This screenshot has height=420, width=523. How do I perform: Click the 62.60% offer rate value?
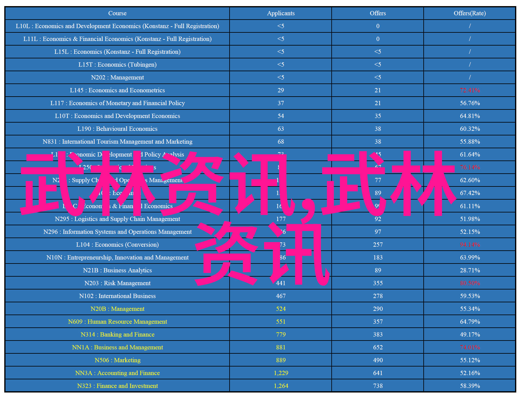(470, 180)
